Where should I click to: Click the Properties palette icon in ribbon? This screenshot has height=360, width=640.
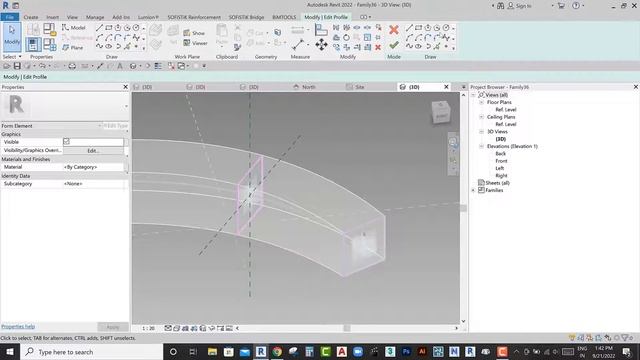pyautogui.click(x=33, y=44)
